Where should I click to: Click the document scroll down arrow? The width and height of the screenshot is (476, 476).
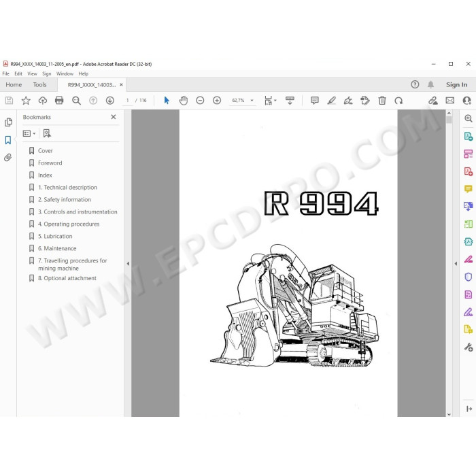point(449,414)
